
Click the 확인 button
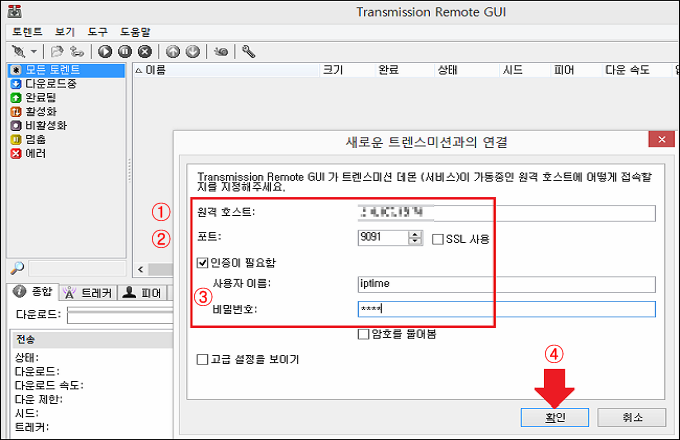click(555, 417)
